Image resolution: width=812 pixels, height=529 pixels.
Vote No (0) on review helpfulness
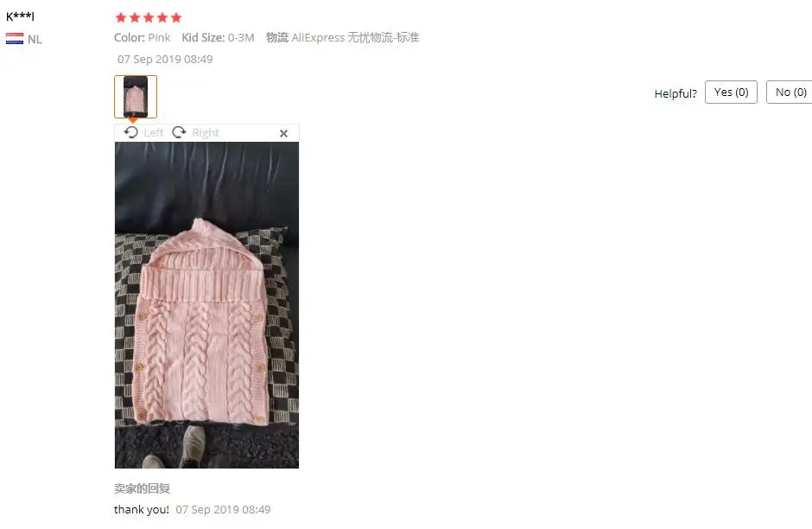point(790,92)
